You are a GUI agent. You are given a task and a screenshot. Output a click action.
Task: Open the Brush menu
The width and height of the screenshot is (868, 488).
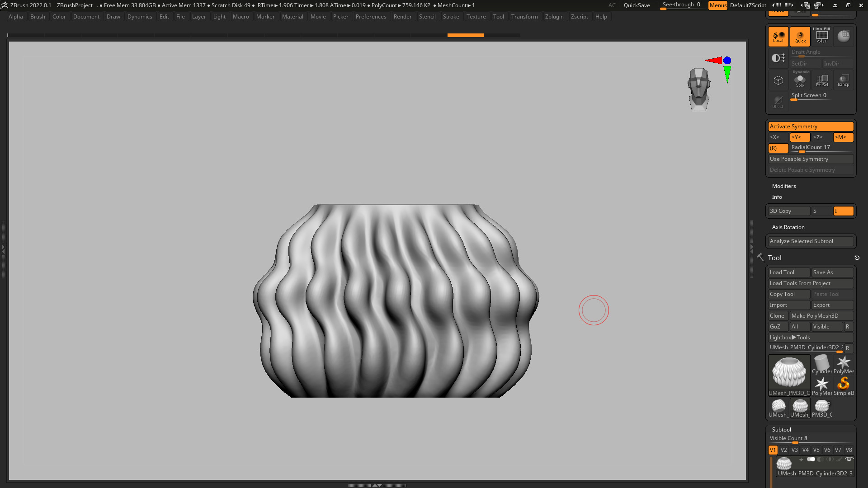[x=38, y=17]
